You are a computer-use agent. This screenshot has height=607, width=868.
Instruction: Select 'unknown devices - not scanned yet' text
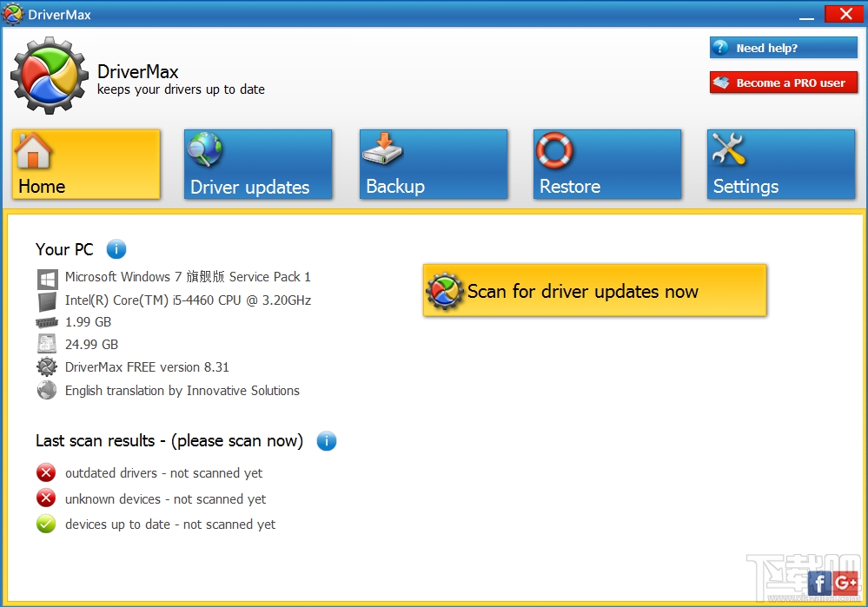(x=165, y=499)
